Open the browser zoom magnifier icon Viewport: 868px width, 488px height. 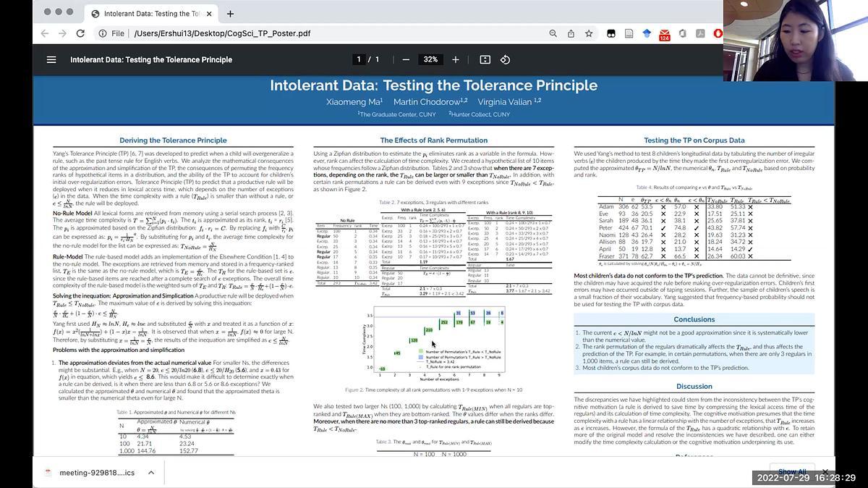pos(553,33)
